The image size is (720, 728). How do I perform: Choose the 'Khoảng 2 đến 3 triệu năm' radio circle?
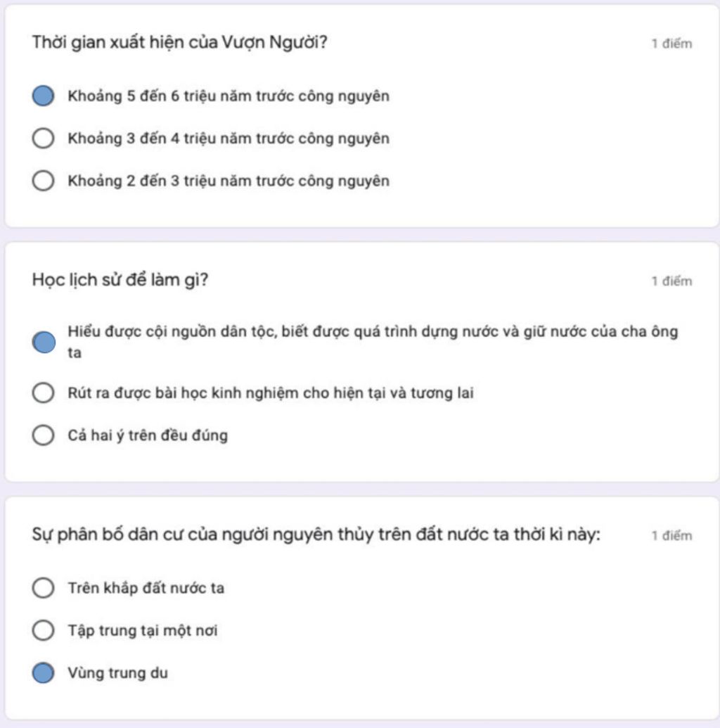pos(44,181)
